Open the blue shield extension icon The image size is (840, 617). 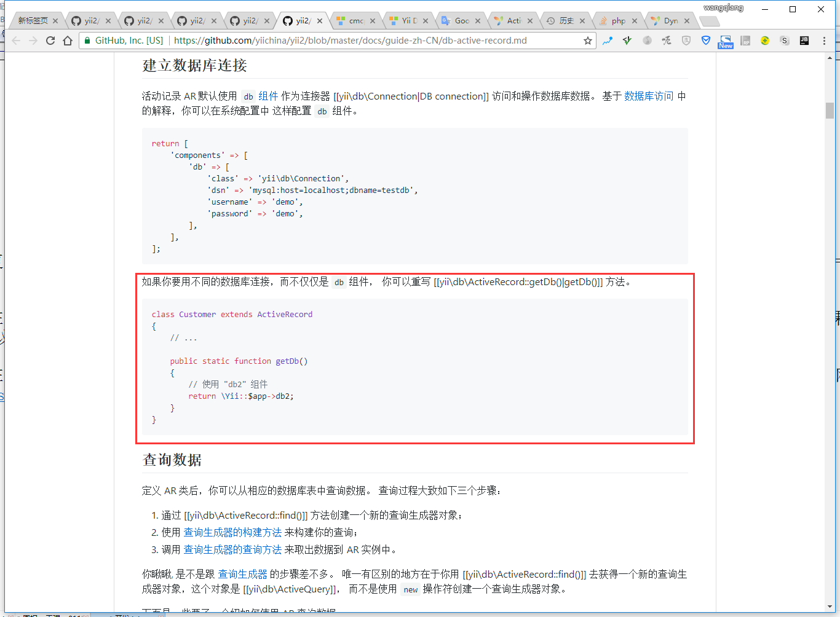coord(706,41)
